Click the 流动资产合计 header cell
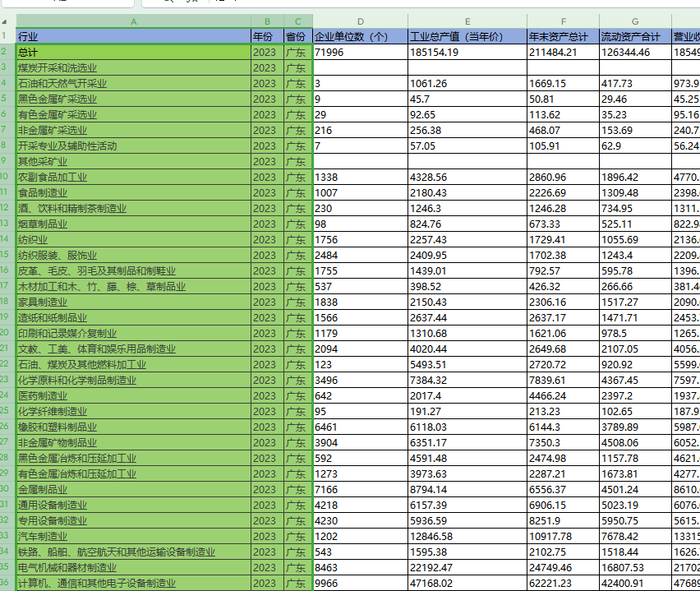This screenshot has width=700, height=591. [x=635, y=37]
